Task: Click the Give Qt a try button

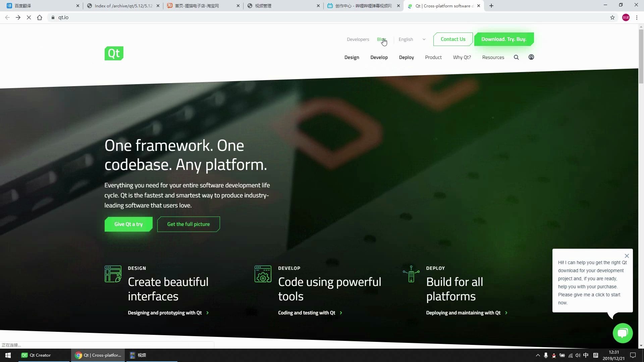Action: [128, 224]
